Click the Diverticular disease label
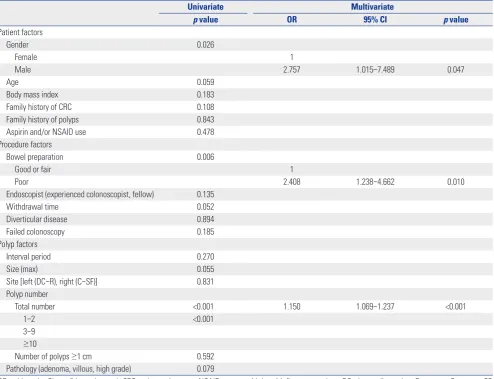494x379 pixels. 37,219
